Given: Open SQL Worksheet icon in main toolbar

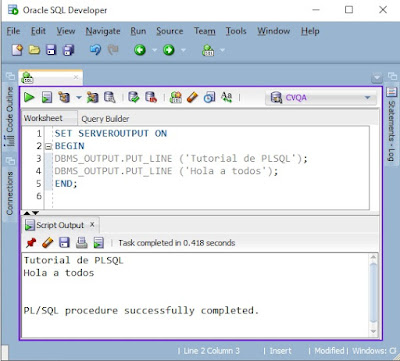Looking at the screenshot, I should [208, 50].
